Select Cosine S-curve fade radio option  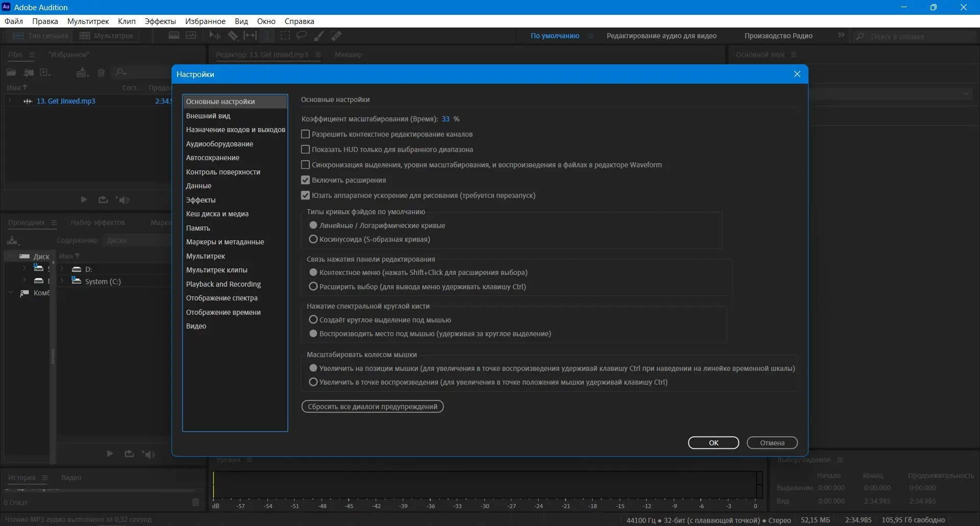[313, 239]
